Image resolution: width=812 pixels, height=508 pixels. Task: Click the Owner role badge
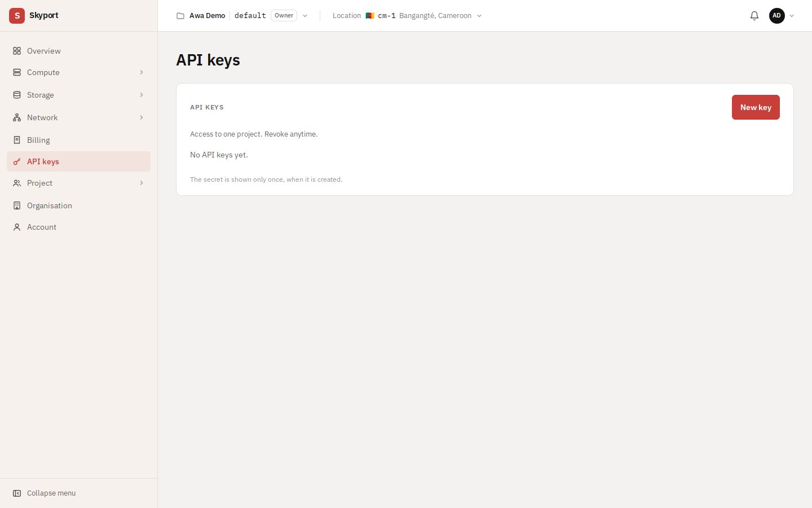[x=284, y=16]
